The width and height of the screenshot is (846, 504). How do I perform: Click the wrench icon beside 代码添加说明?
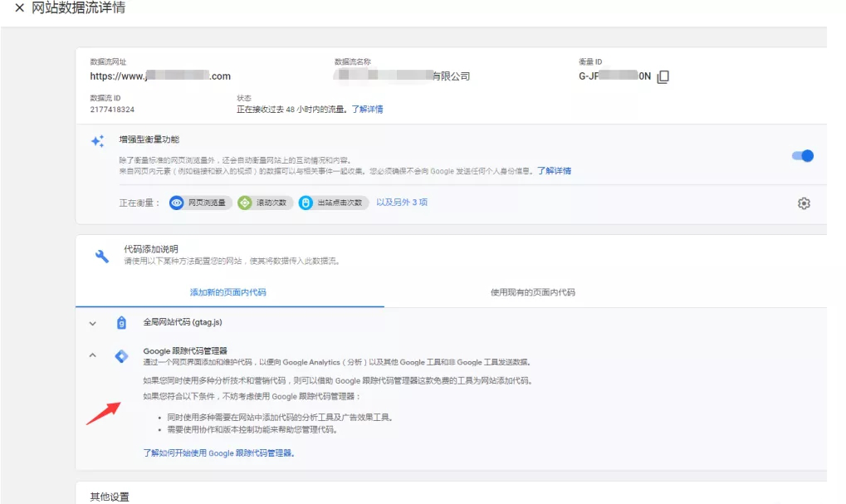101,256
